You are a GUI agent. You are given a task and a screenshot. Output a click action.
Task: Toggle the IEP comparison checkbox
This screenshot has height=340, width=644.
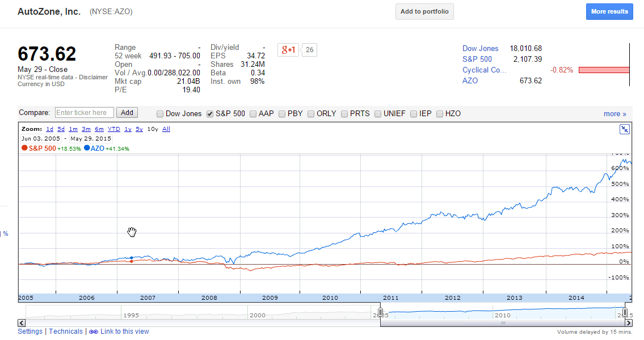point(414,114)
